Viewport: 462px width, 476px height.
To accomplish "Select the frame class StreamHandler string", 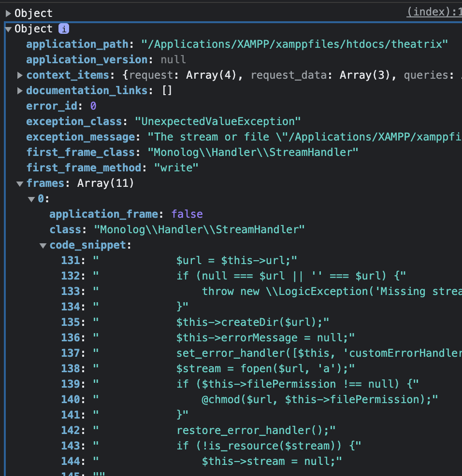I will [200, 230].
